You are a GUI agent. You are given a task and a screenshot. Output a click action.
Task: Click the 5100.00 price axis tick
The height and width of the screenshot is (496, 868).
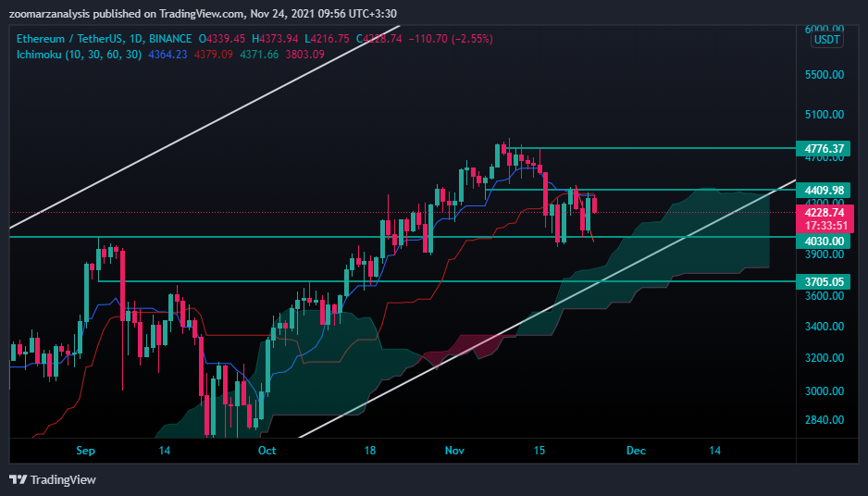[x=825, y=115]
